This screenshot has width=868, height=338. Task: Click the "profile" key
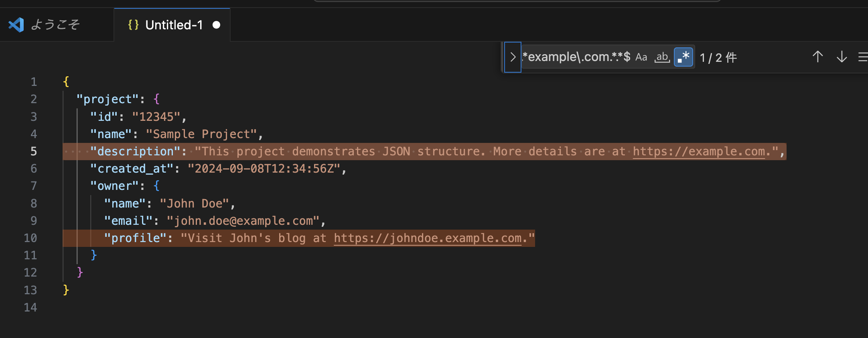135,238
